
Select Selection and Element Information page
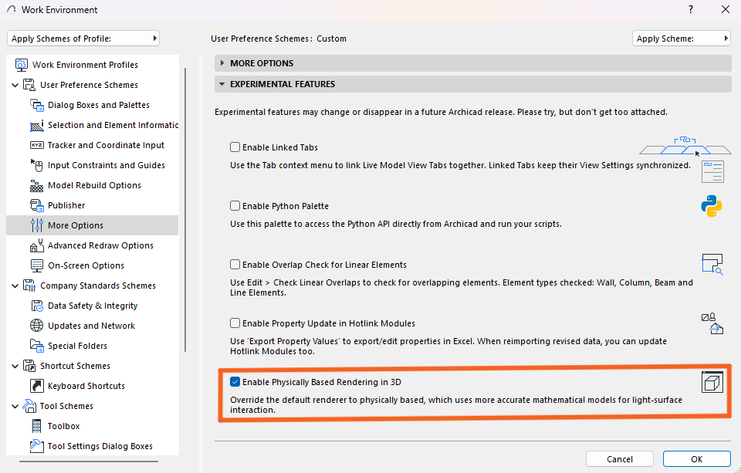113,125
